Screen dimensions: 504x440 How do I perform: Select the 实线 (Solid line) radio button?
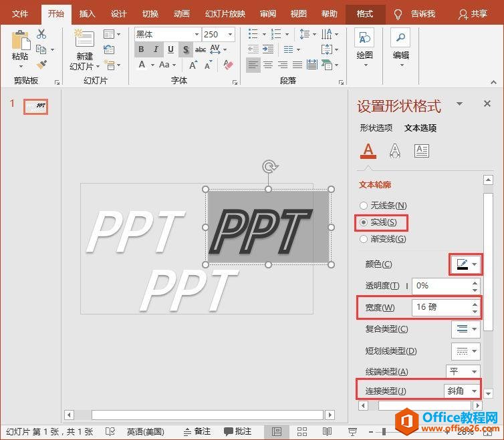click(x=364, y=222)
